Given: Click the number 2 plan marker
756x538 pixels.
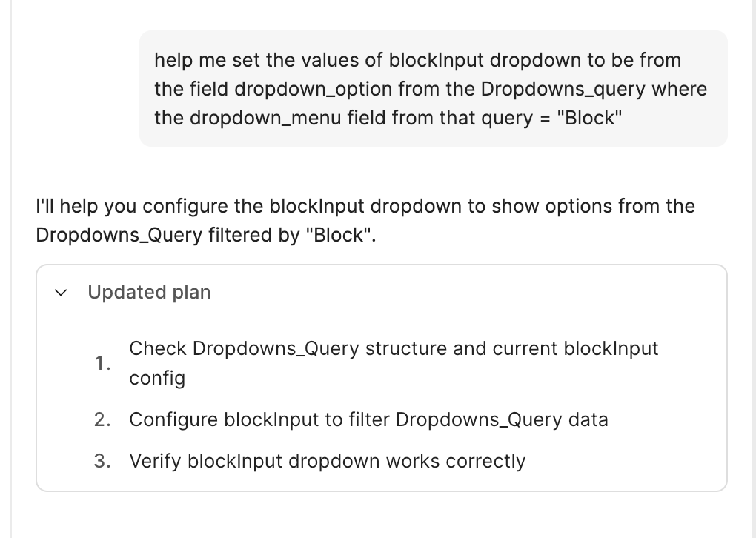Looking at the screenshot, I should [102, 420].
